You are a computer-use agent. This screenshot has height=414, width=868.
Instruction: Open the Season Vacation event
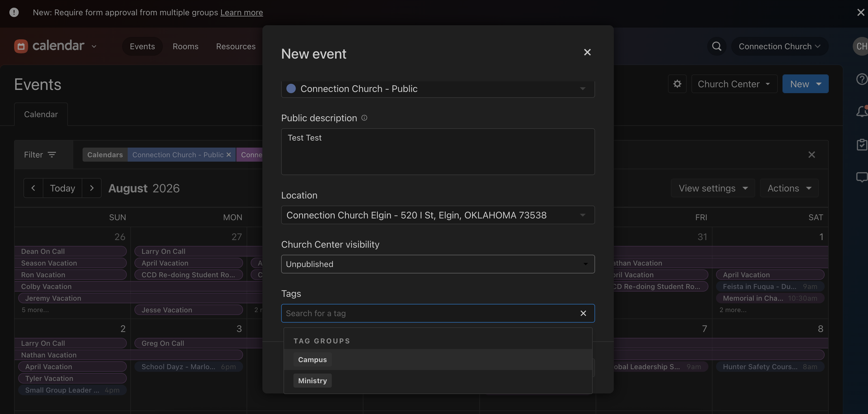coord(70,263)
